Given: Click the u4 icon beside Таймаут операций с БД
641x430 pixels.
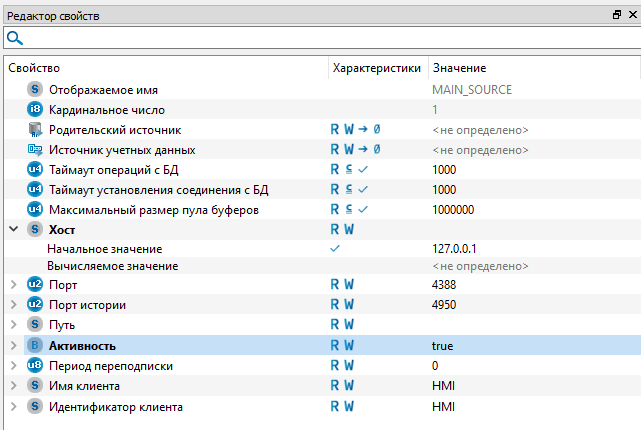Looking at the screenshot, I should (x=36, y=170).
